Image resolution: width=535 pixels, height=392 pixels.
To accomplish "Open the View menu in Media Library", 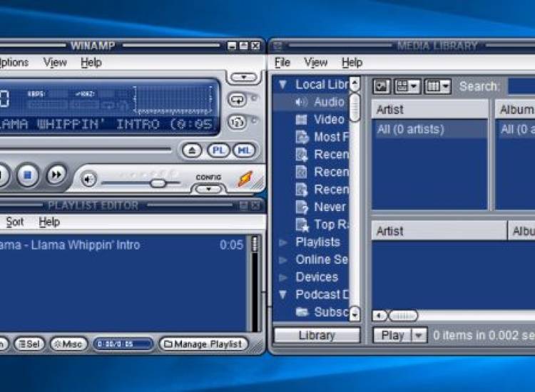I will click(x=315, y=63).
